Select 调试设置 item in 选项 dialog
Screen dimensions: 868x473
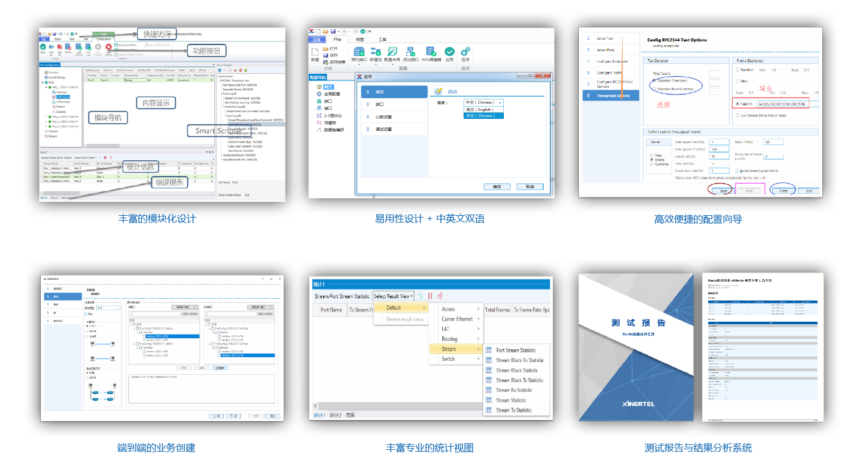[394, 129]
